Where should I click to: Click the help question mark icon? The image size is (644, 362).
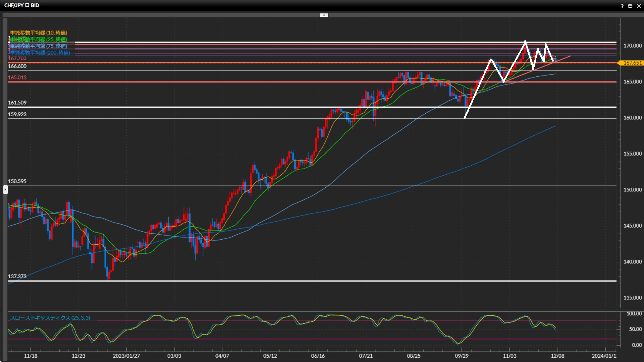point(622,6)
